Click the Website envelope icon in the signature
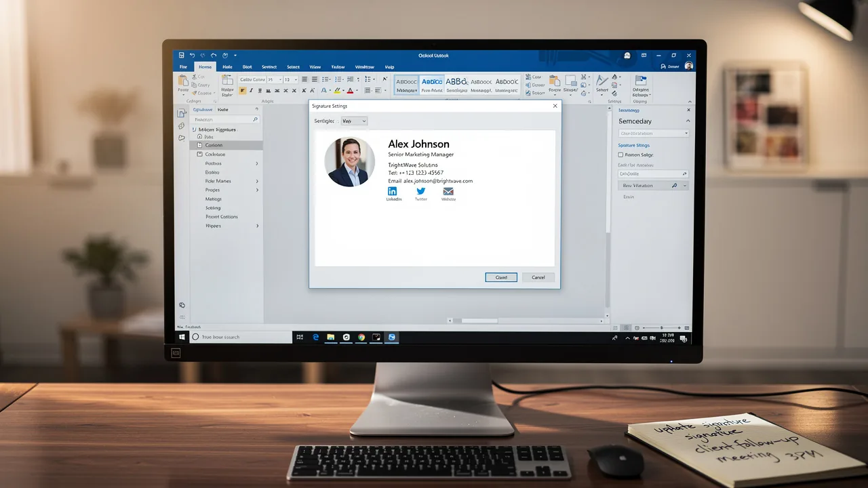Image resolution: width=868 pixels, height=488 pixels. click(x=448, y=191)
